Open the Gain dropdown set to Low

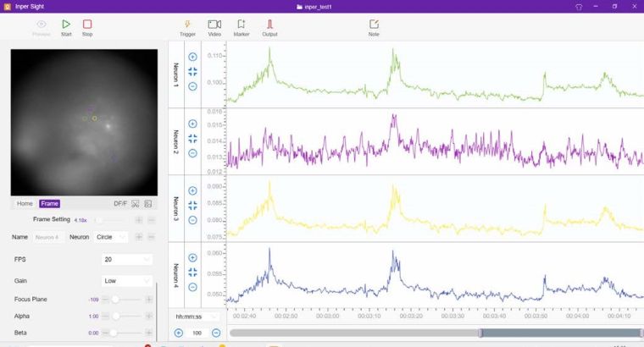click(127, 280)
